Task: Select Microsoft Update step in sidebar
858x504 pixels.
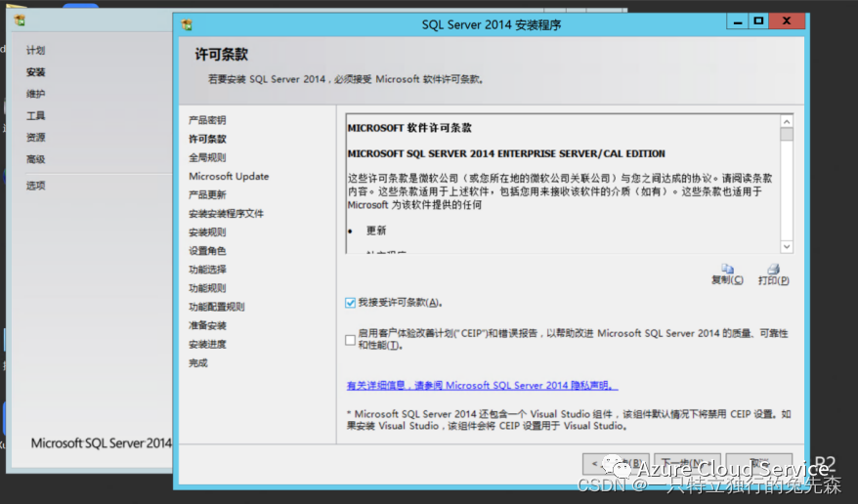Action: (229, 176)
